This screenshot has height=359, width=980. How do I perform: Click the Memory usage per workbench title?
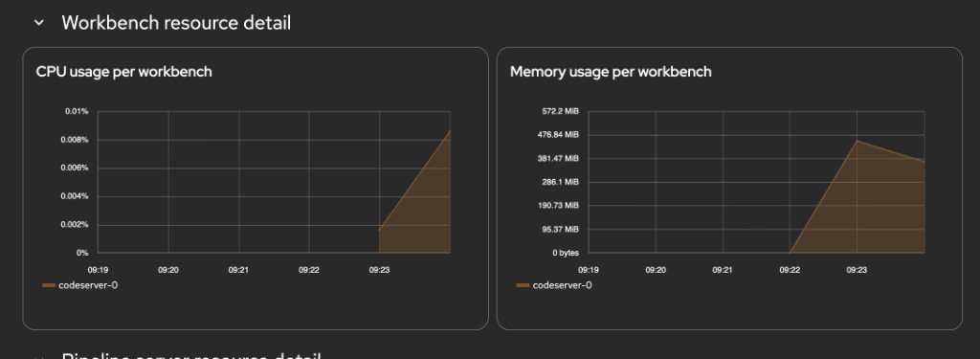click(611, 72)
